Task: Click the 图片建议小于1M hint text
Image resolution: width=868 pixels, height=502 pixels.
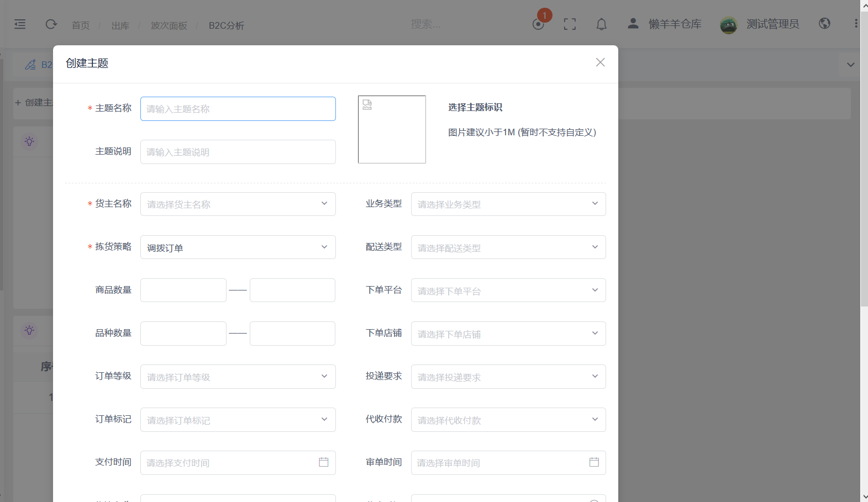Action: (522, 133)
